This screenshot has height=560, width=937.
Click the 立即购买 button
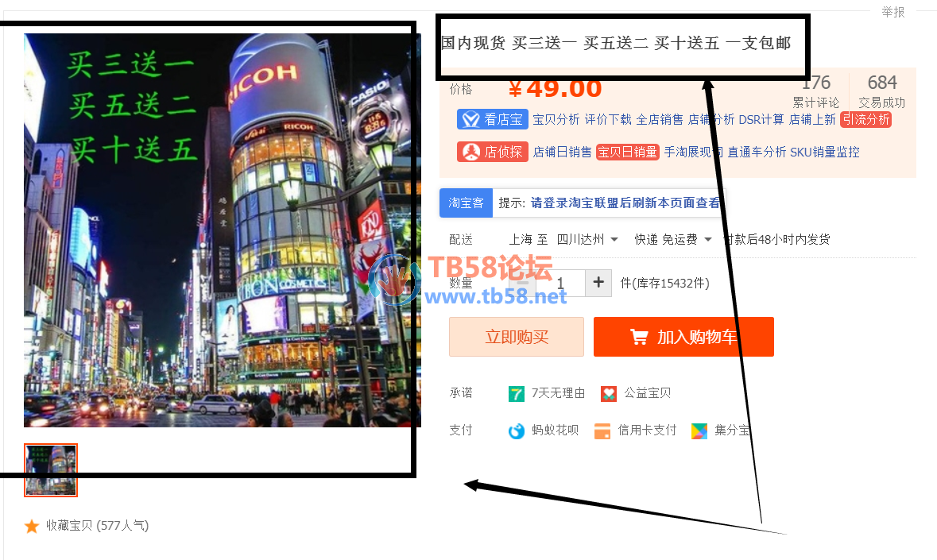tap(517, 337)
